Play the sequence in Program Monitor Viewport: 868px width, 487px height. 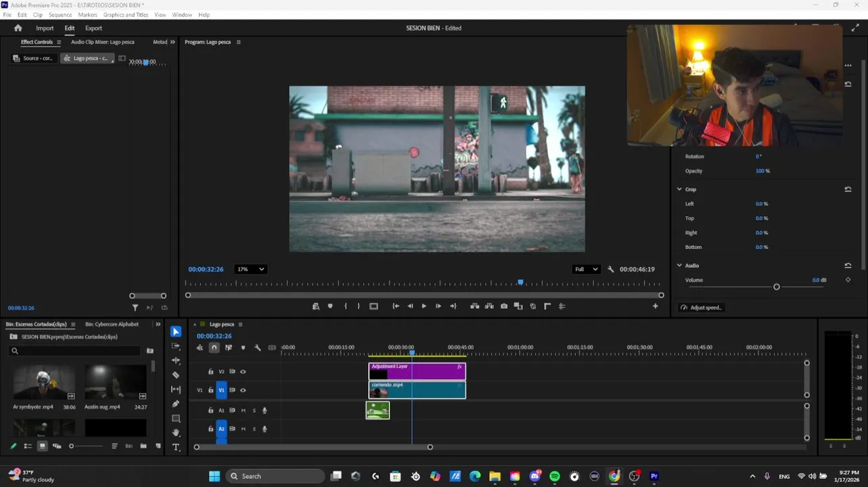[424, 306]
